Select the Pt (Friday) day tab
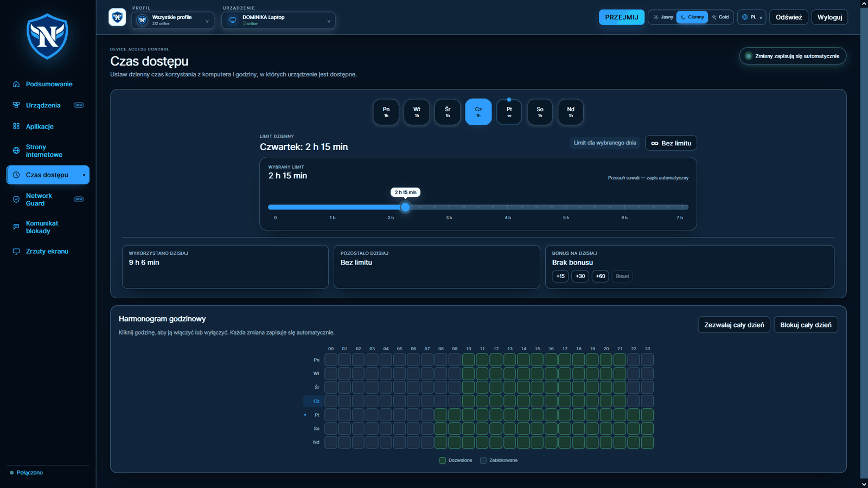 [509, 112]
